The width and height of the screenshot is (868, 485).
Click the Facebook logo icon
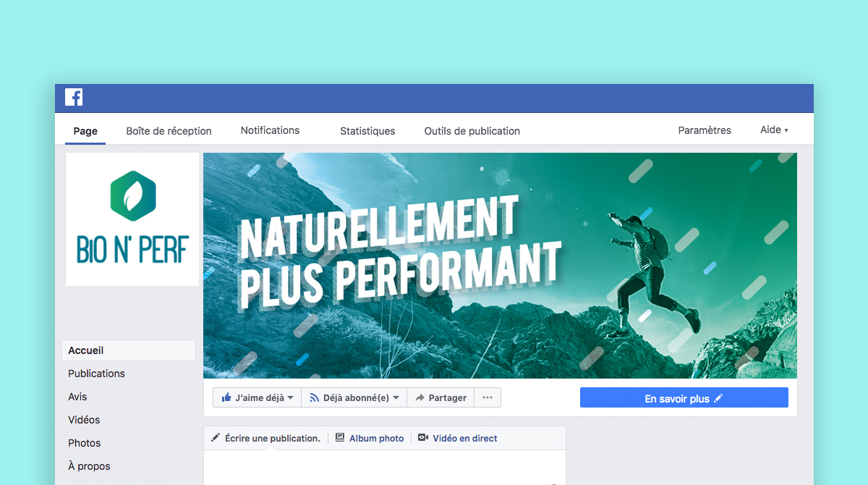pos(74,97)
